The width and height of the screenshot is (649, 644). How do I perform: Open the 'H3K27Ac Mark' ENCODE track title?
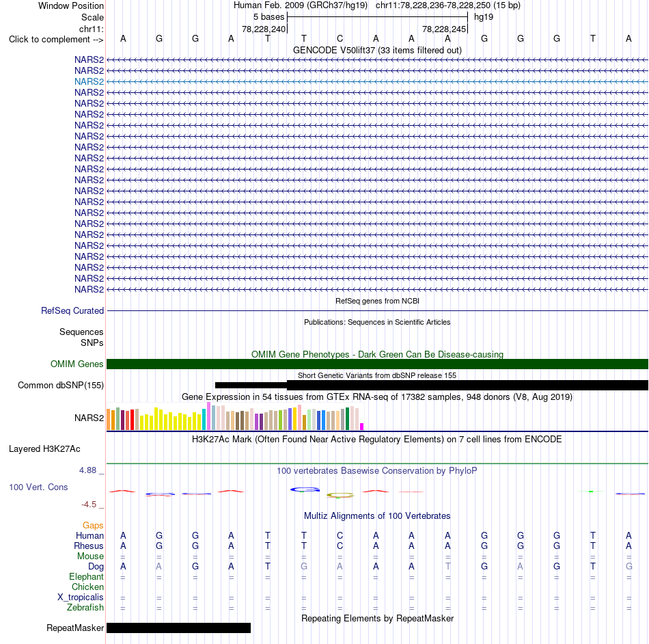(x=377, y=440)
